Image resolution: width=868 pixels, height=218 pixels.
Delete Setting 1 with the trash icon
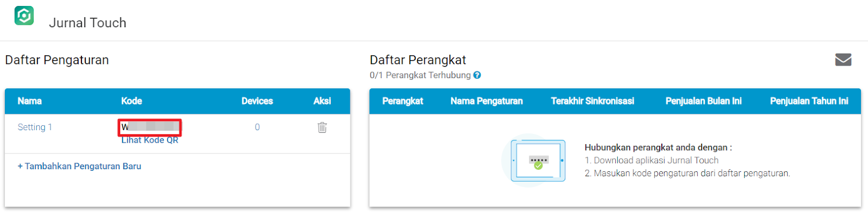coord(322,127)
